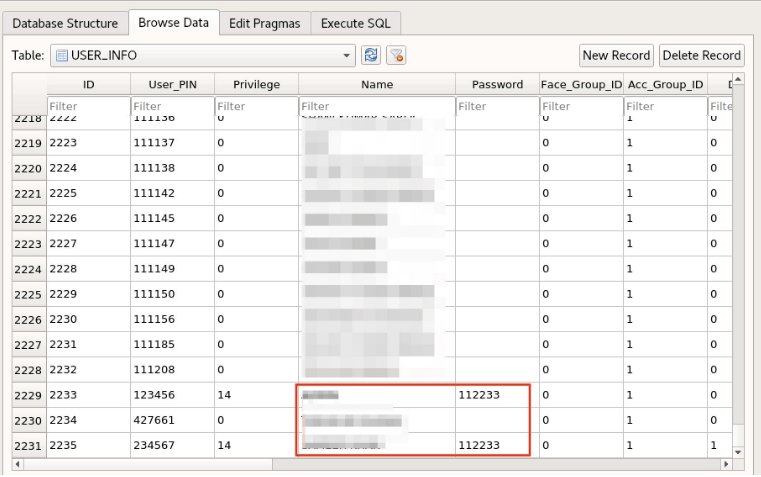Image resolution: width=761 pixels, height=477 pixels.
Task: Click the ID cell 2230
Action: point(88,319)
